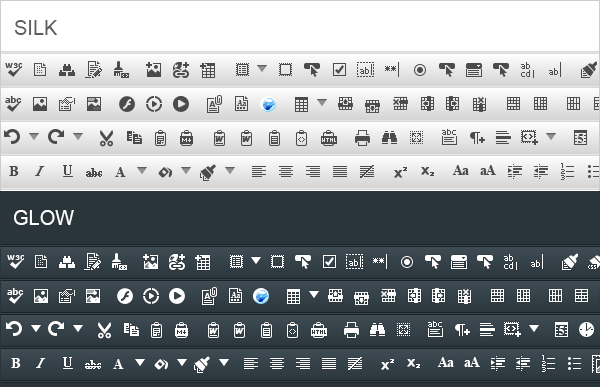Open insert table dropdown arrow in Glow toolbar

[x=314, y=294]
